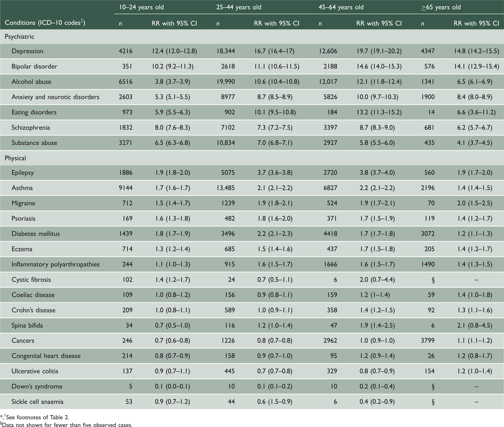Click Asthma value 9144

[x=126, y=188]
